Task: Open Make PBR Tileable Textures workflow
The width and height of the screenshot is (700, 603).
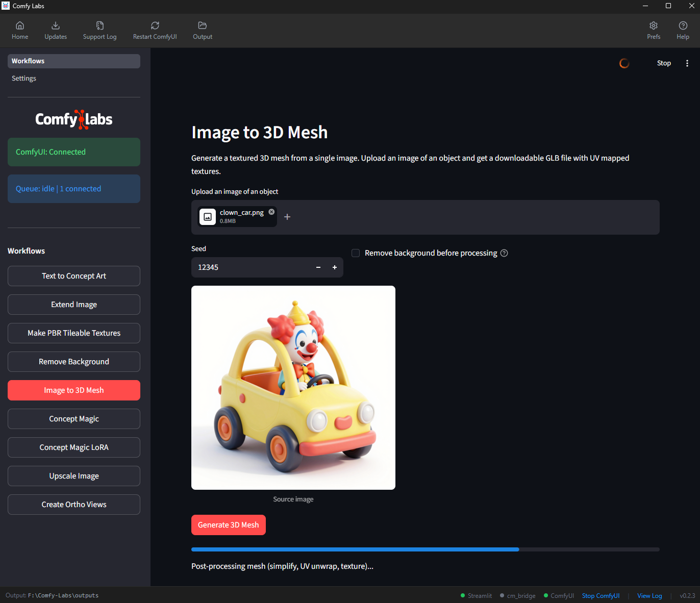Action: [74, 333]
